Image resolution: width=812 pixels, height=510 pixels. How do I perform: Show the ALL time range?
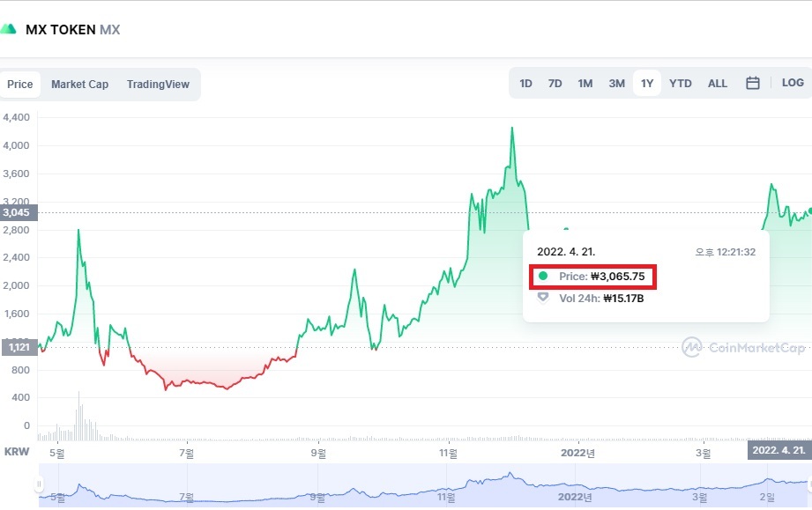click(x=718, y=84)
